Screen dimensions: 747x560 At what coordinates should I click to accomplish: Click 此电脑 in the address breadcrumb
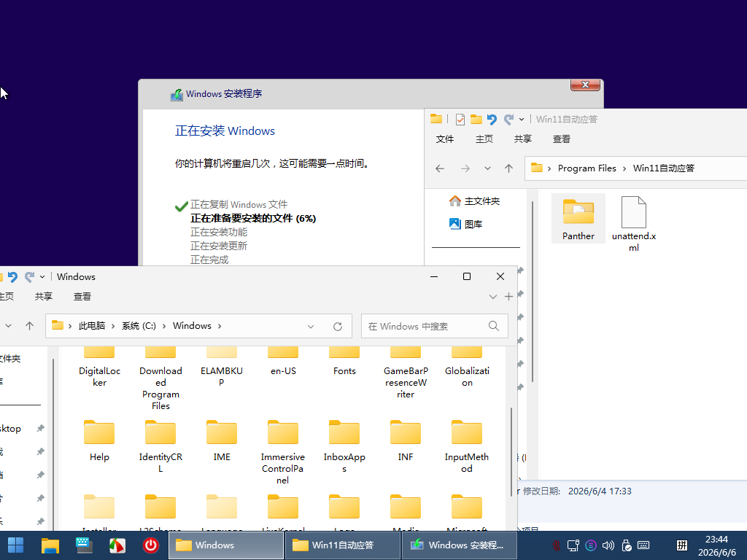point(91,326)
